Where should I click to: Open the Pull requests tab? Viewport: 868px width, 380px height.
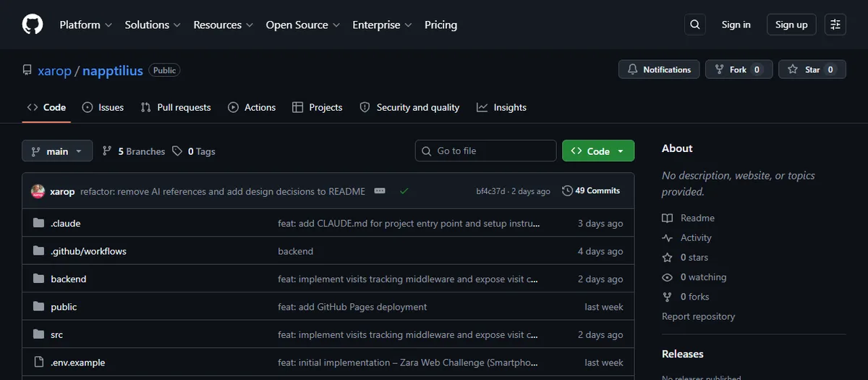(176, 107)
